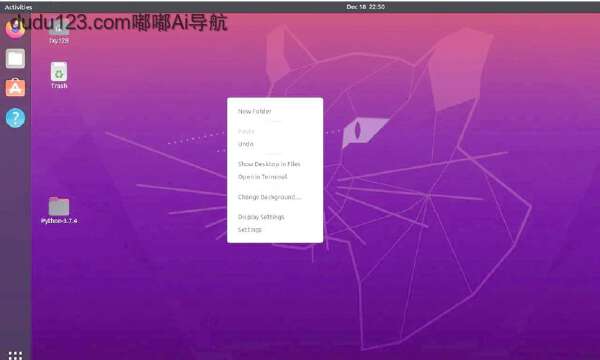Click the Activities button in top bar

point(18,7)
